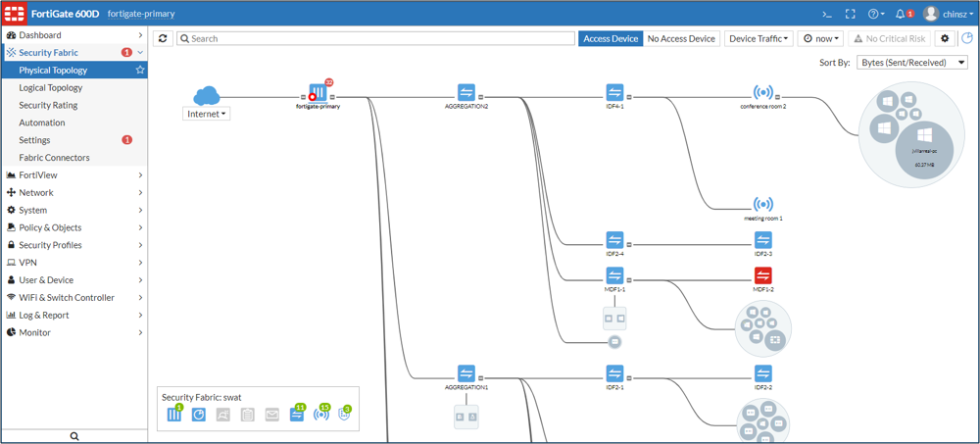This screenshot has width=980, height=444.
Task: Select the fortigate-primary device icon
Action: pyautogui.click(x=318, y=93)
